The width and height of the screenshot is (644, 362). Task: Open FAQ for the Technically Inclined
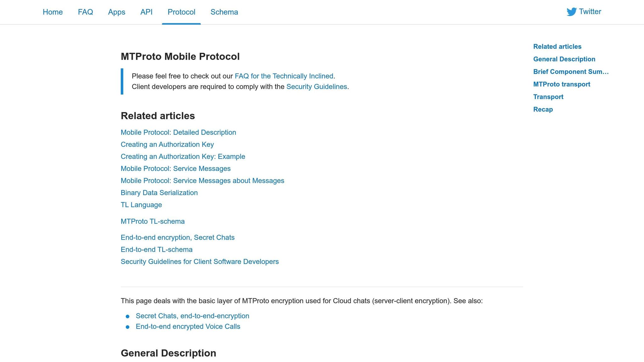(x=284, y=76)
